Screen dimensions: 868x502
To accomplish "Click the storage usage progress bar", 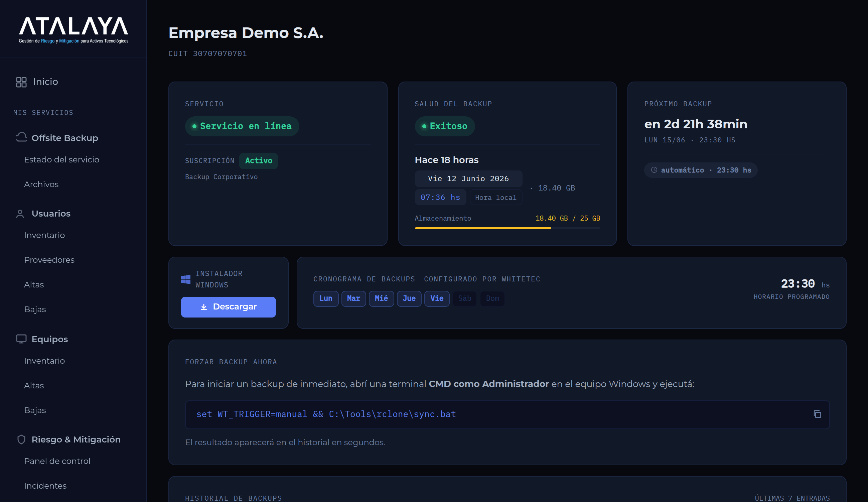I will pyautogui.click(x=507, y=228).
